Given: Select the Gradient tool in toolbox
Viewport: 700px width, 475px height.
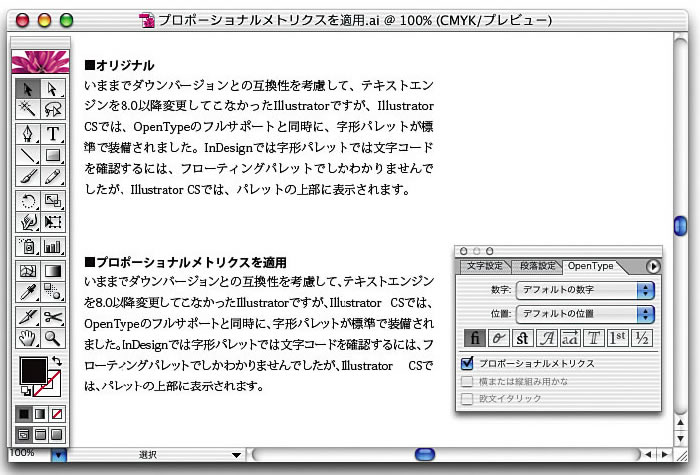Looking at the screenshot, I should coord(53,271).
